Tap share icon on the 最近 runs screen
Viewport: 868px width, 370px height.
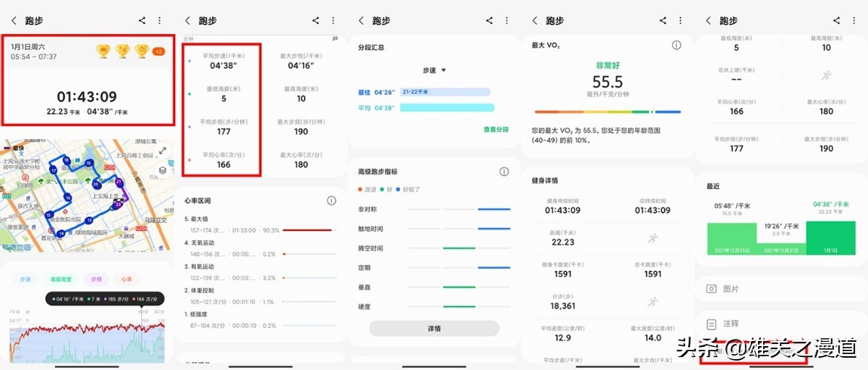tap(837, 21)
